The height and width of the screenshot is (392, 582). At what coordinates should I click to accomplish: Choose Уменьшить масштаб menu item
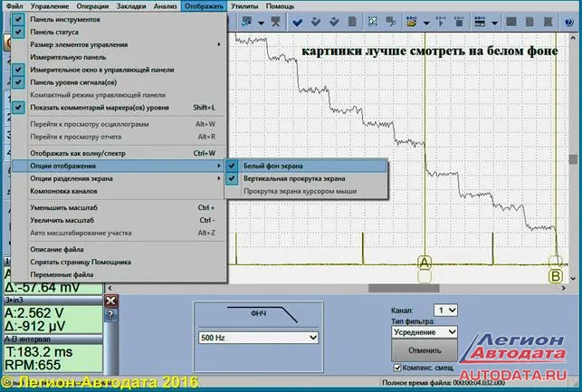[119, 207]
